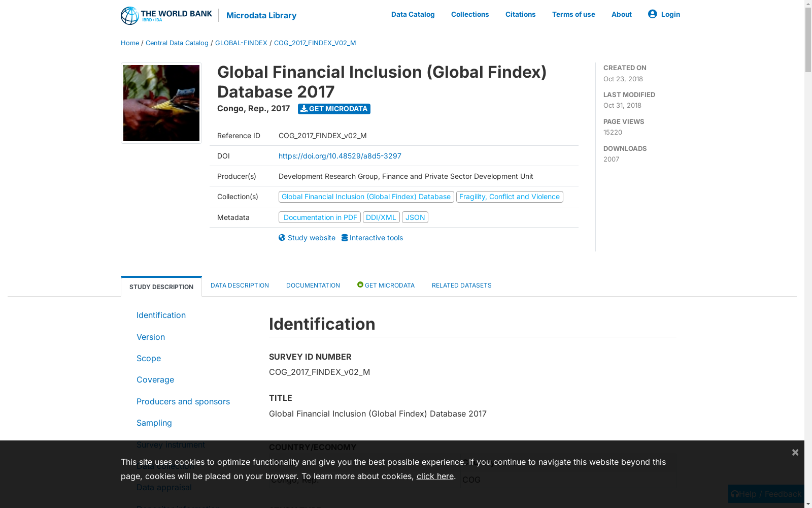Click the 'Last modified' date Oct 31, 2018
The image size is (812, 508).
tap(622, 105)
